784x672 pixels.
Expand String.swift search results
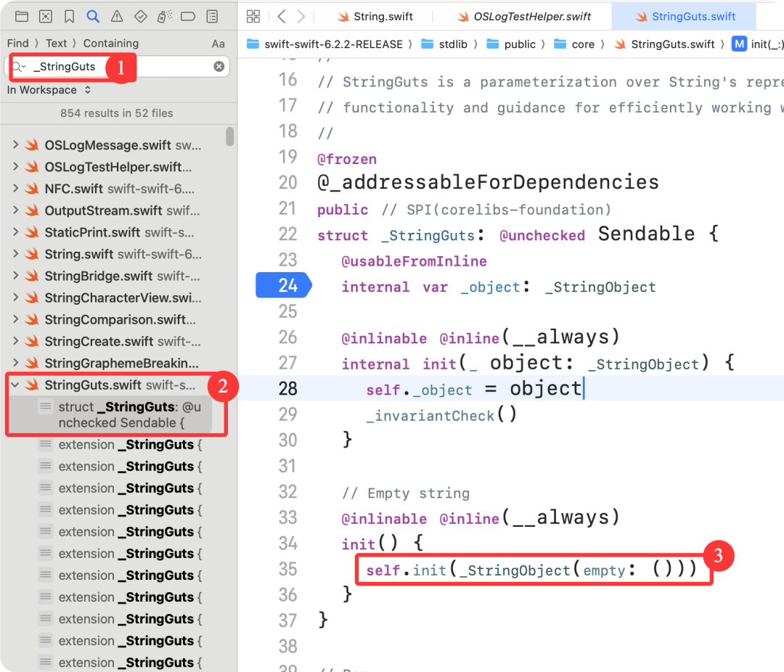coord(15,254)
